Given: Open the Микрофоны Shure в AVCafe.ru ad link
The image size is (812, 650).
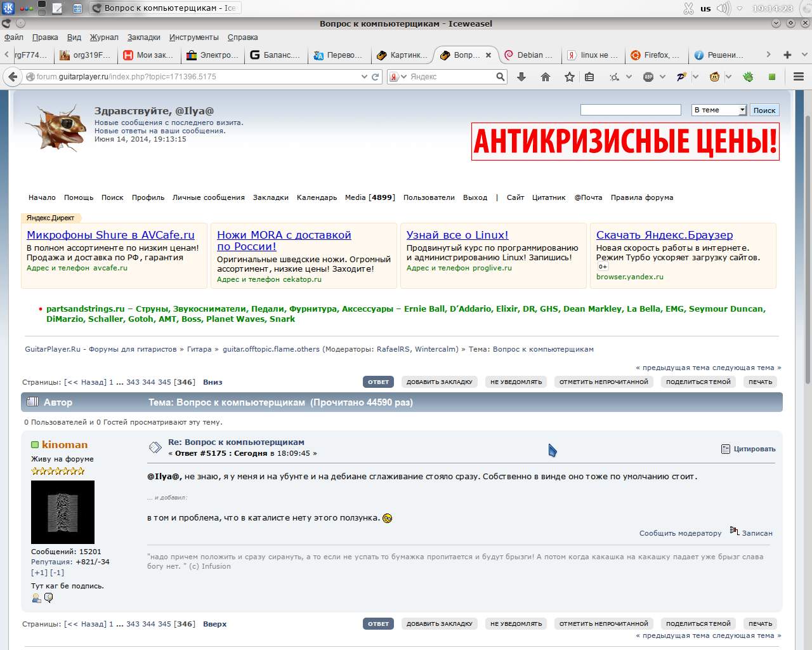Looking at the screenshot, I should click(110, 235).
